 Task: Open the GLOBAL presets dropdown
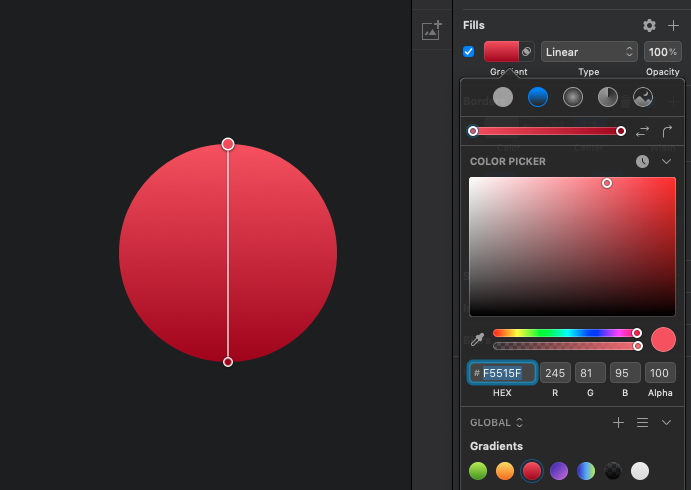tap(496, 423)
